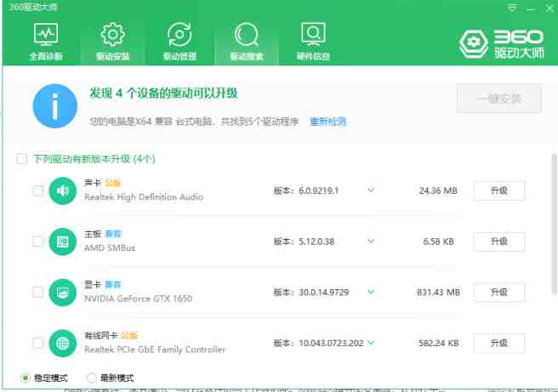Screen dimensions: 558x392
Task: Click the 360驱动大师 logo
Action: click(x=501, y=44)
